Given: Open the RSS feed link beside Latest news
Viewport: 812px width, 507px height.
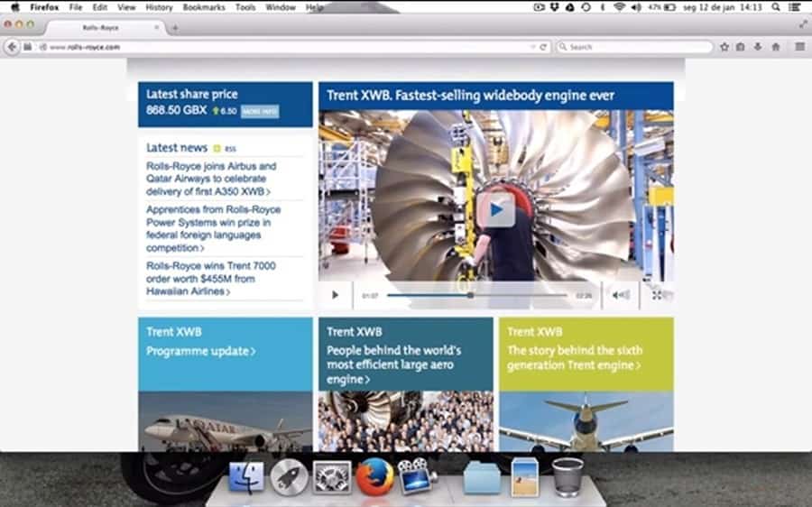Looking at the screenshot, I should [225, 149].
